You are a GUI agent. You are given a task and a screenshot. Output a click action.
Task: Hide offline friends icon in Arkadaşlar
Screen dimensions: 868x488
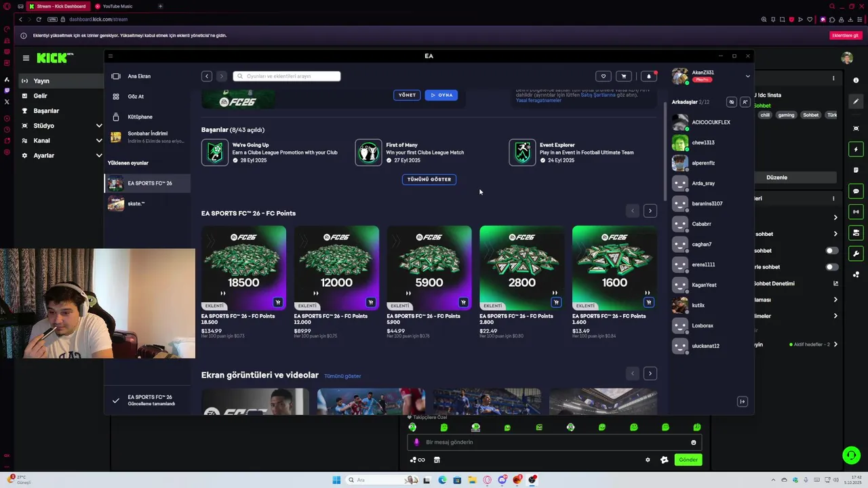pos(731,102)
